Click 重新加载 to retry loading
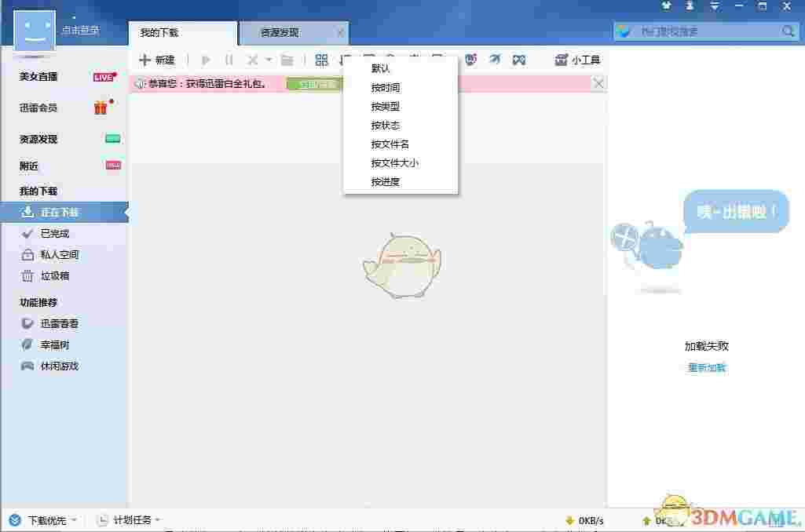This screenshot has width=805, height=532. pos(705,367)
